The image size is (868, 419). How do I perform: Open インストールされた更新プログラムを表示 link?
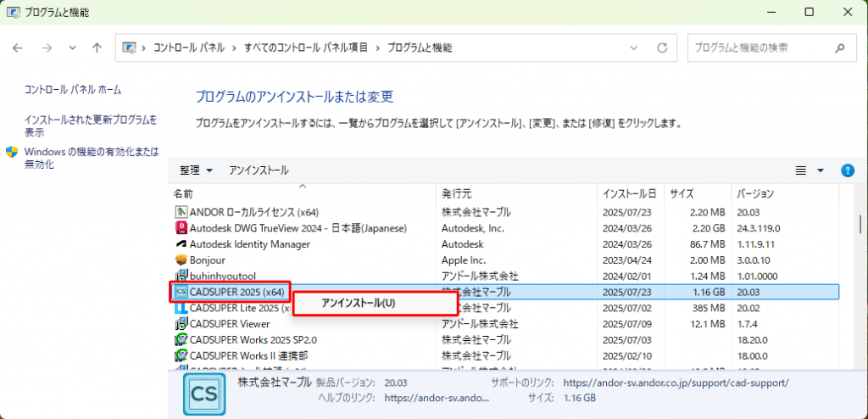pyautogui.click(x=91, y=126)
